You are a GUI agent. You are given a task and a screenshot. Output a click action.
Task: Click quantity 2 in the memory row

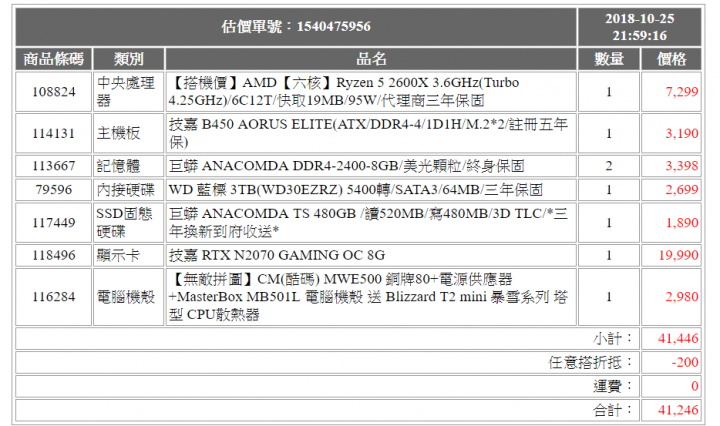click(x=609, y=166)
